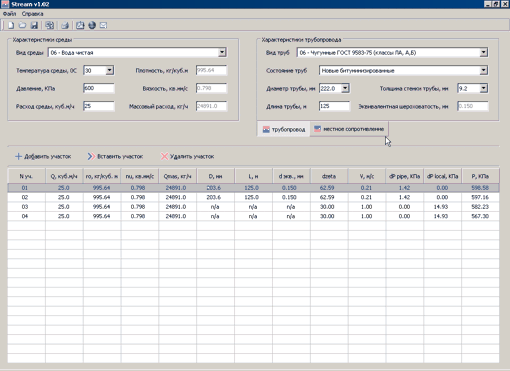
Task: Click Удалить участок button
Action: point(188,156)
